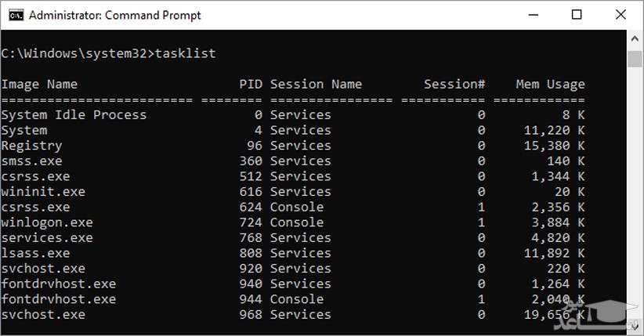Click the vertical scrollbar thumb
The image size is (644, 336).
point(635,59)
